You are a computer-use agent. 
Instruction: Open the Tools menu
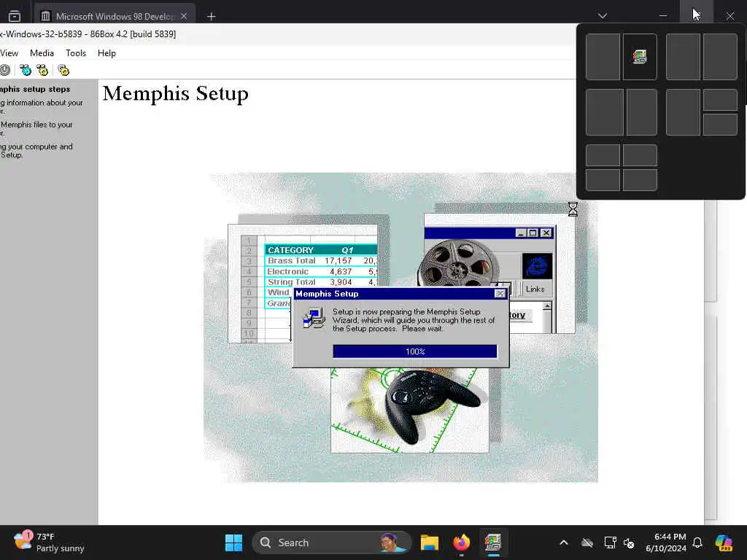click(76, 52)
